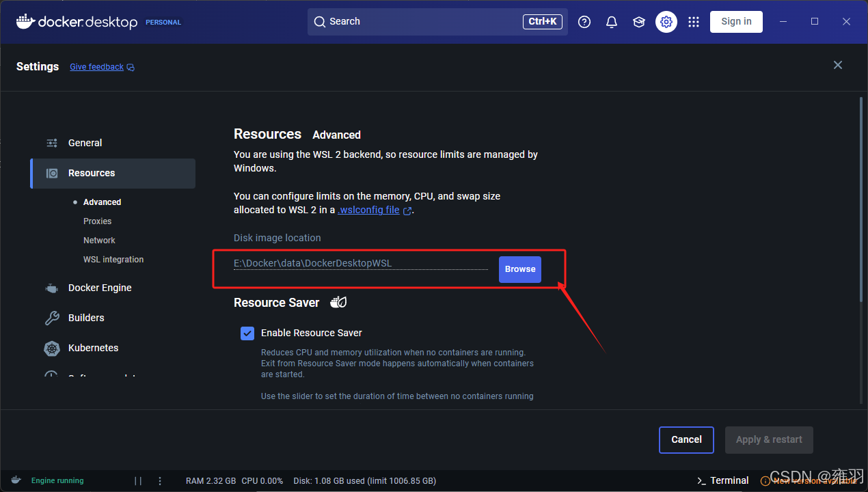Open the engine options three-dot menu
The image size is (868, 492).
(x=160, y=481)
